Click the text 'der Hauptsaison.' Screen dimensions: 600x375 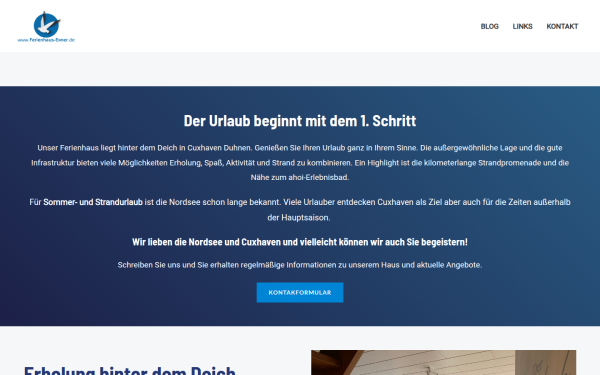[x=298, y=218]
